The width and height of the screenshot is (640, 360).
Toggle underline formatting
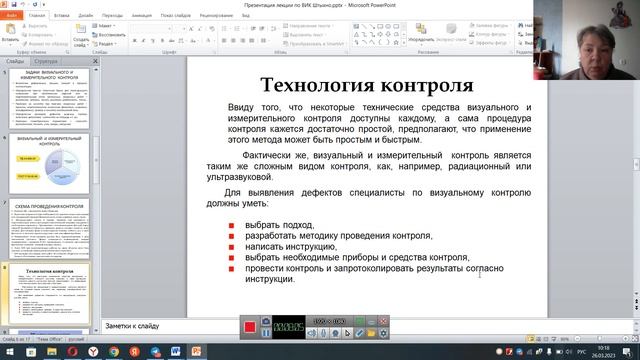pyautogui.click(x=153, y=41)
